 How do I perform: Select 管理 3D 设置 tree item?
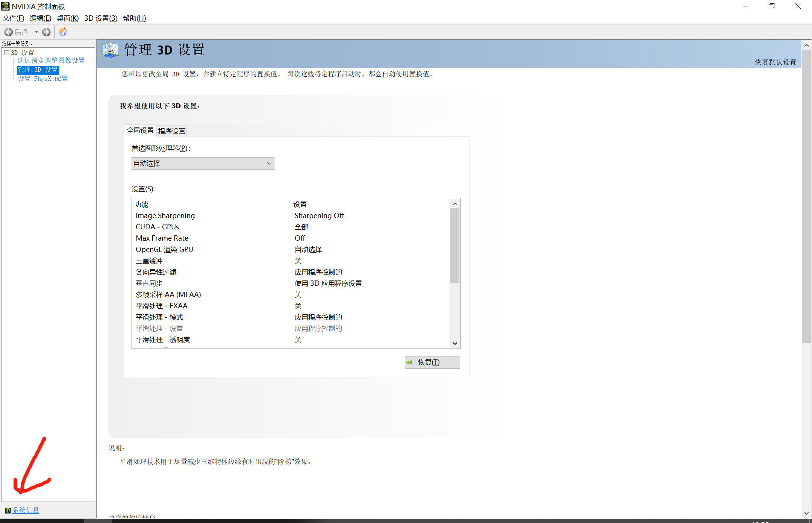(x=38, y=70)
